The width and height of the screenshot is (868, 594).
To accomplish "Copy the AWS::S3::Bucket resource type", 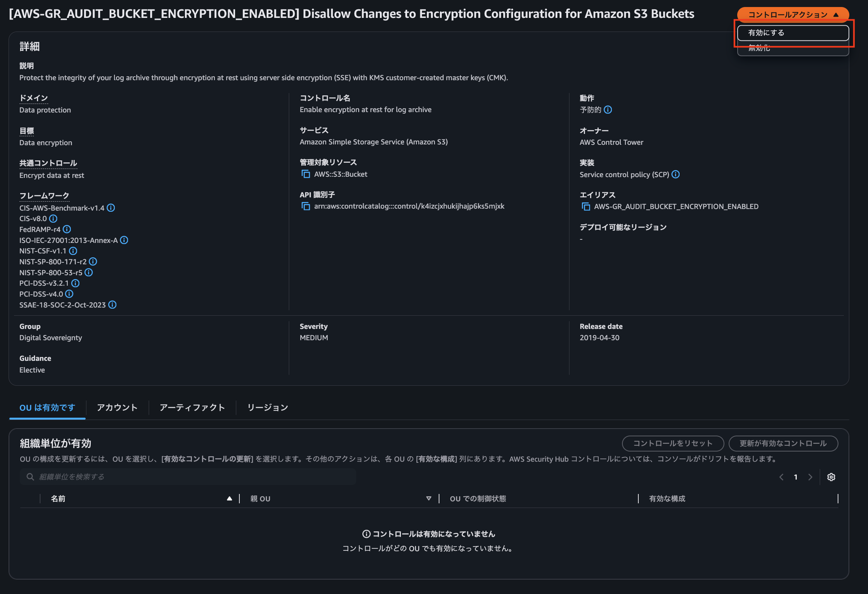I will (306, 174).
